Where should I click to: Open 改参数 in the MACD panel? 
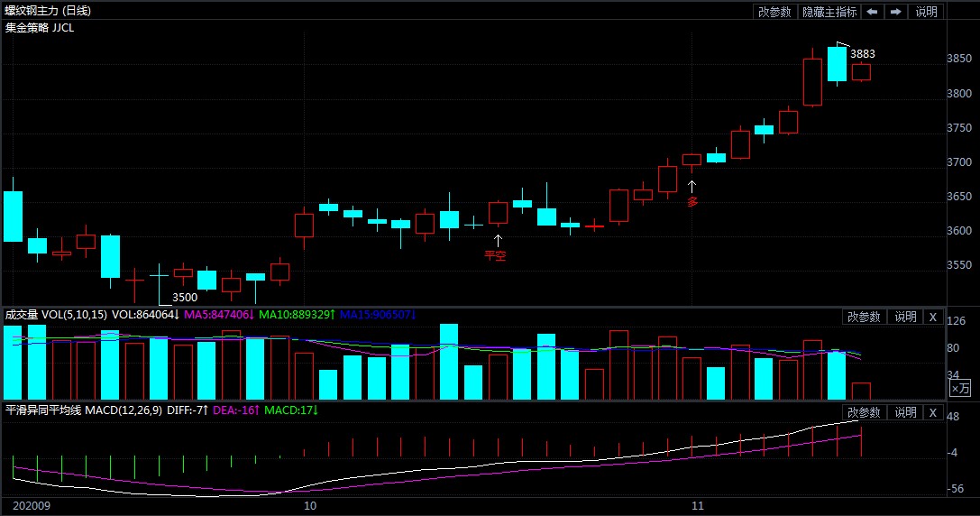click(x=863, y=412)
